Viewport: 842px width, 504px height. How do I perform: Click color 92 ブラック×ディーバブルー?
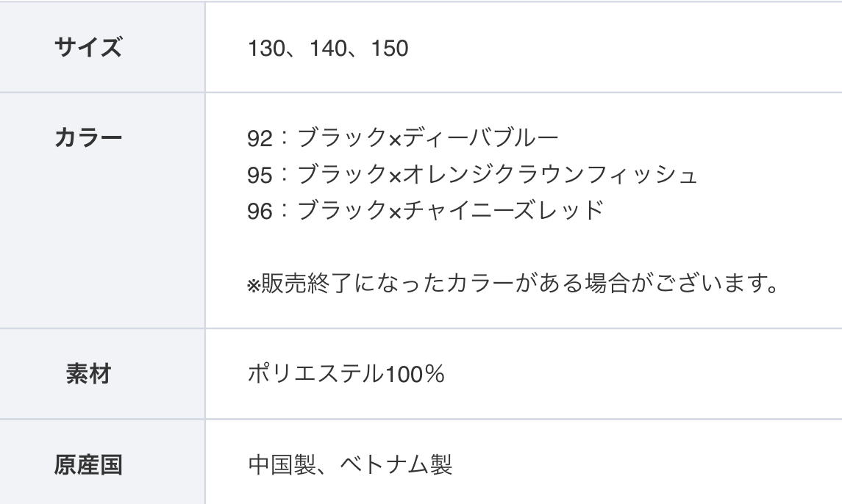pyautogui.click(x=403, y=138)
